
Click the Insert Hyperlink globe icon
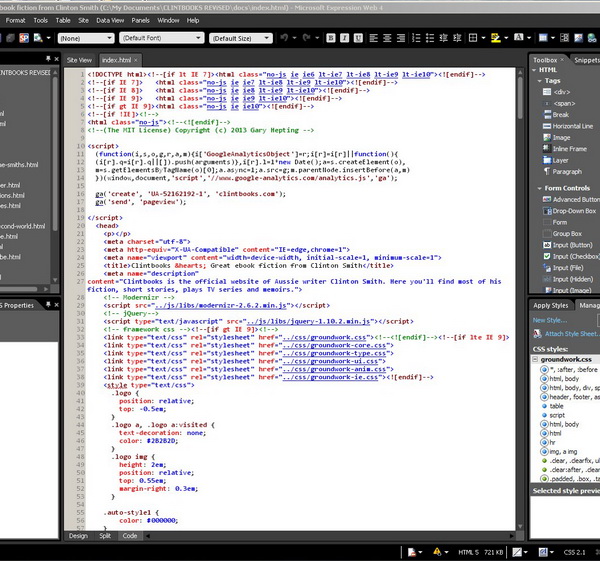click(592, 38)
